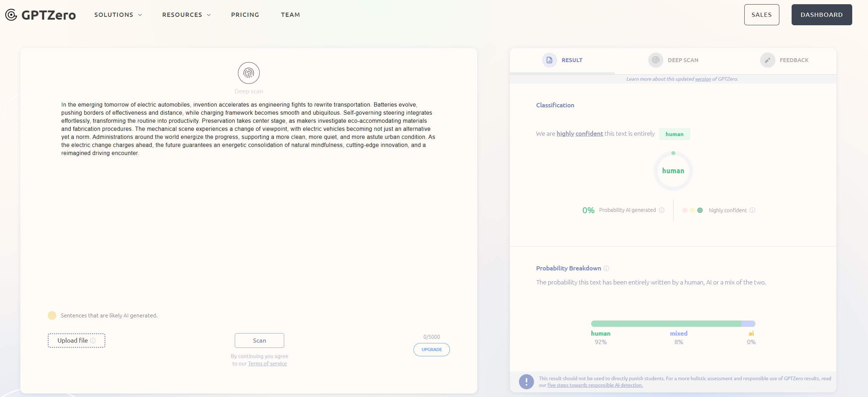The height and width of the screenshot is (397, 868).
Task: Click 'Sentences that are likely AI generated' text
Action: tap(109, 315)
